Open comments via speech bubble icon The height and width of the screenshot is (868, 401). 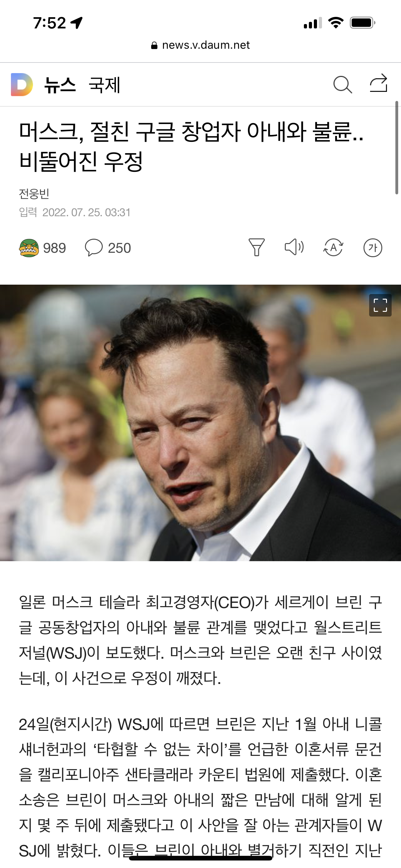[x=94, y=248]
